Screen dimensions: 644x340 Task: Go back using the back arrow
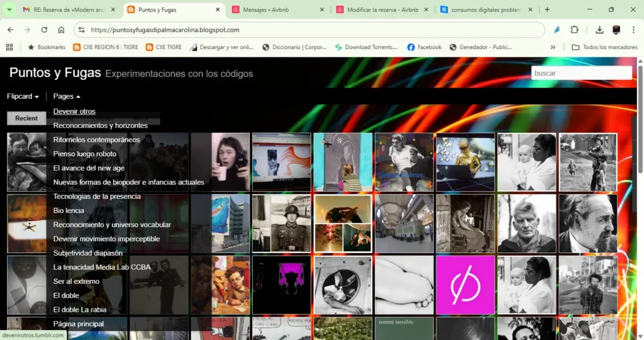[x=10, y=30]
